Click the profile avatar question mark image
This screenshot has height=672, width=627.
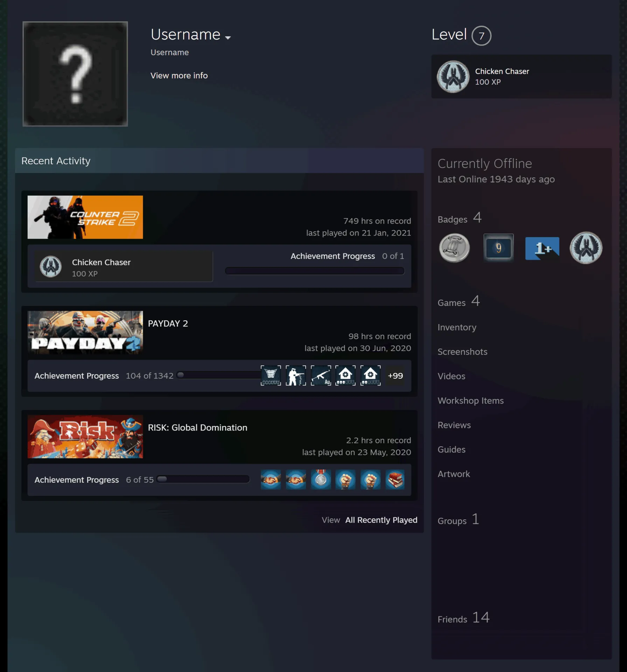tap(75, 74)
